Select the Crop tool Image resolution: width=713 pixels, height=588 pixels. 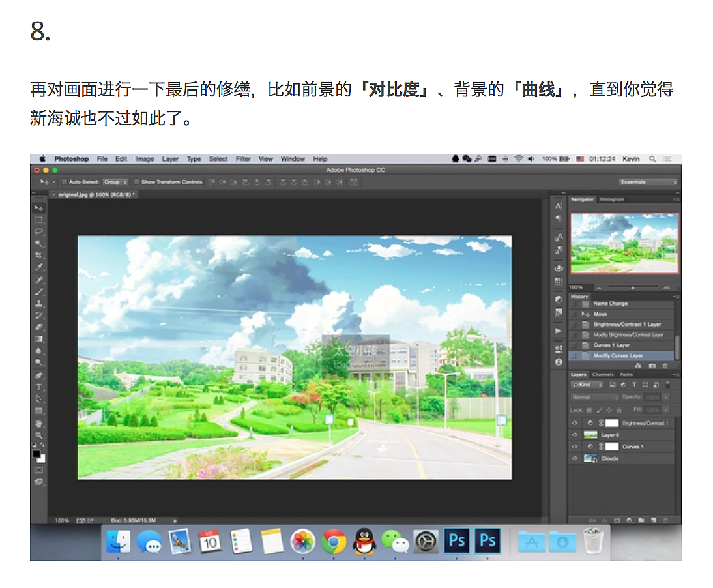tap(38, 256)
